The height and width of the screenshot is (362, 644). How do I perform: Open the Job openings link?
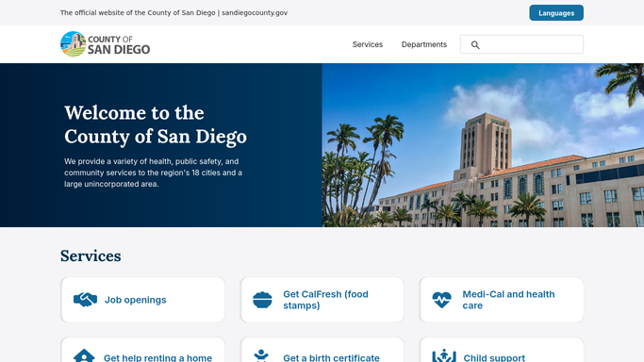(135, 300)
